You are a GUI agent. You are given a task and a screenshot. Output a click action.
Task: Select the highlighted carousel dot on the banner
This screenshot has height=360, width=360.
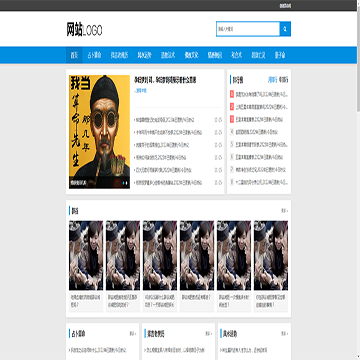click(124, 183)
